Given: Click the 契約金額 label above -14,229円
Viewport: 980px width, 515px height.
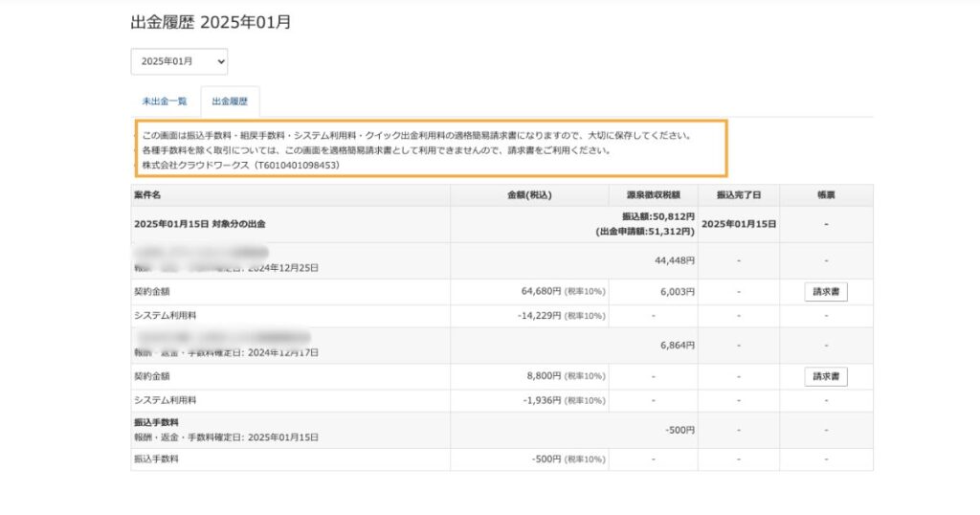Looking at the screenshot, I should coord(152,292).
